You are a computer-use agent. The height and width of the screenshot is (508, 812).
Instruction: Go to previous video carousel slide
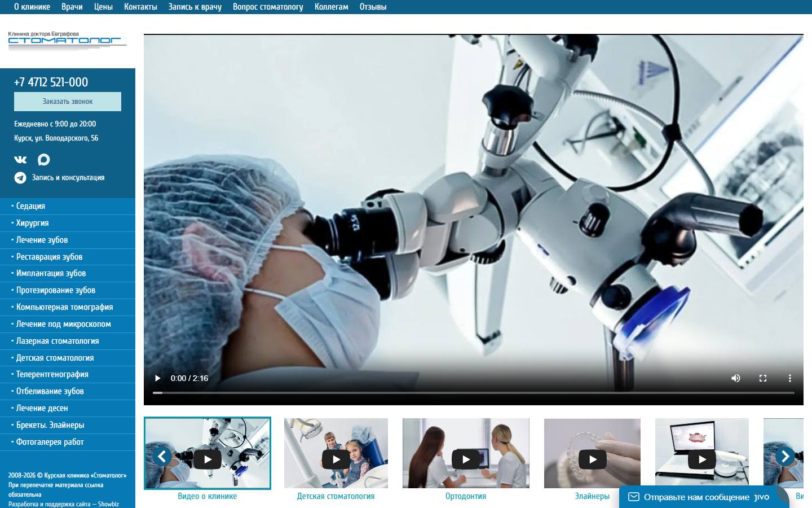(x=162, y=456)
